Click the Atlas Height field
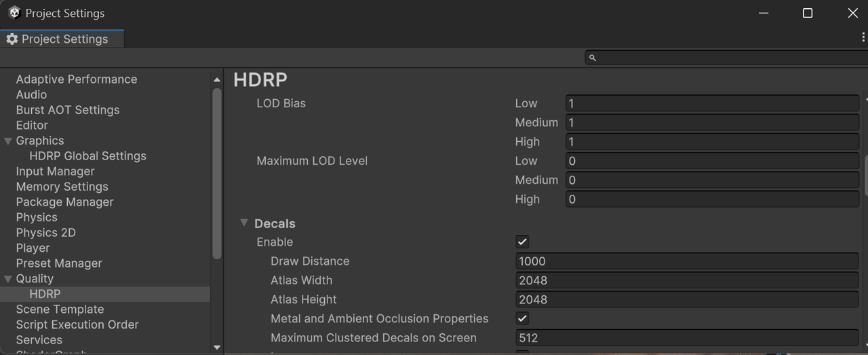 [687, 299]
